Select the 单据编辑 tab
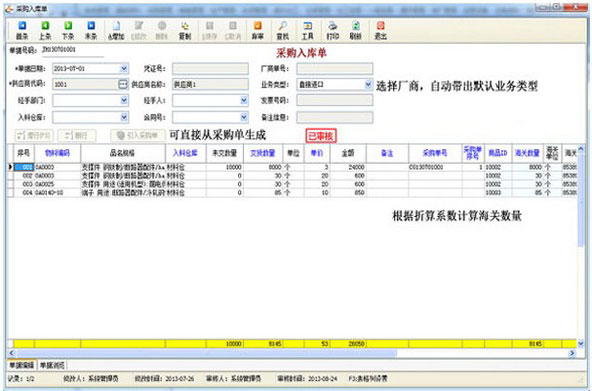This screenshot has width=592, height=391. pos(22,365)
